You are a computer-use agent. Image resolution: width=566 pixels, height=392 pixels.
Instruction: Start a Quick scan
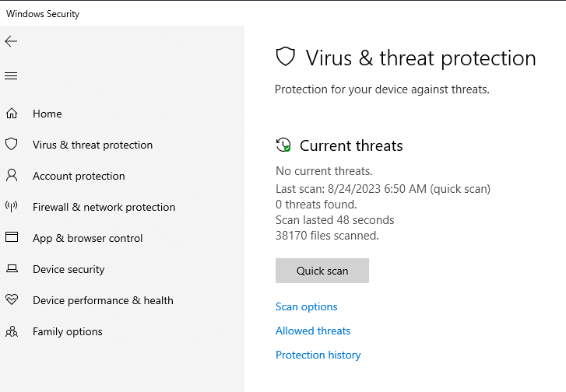click(x=322, y=271)
